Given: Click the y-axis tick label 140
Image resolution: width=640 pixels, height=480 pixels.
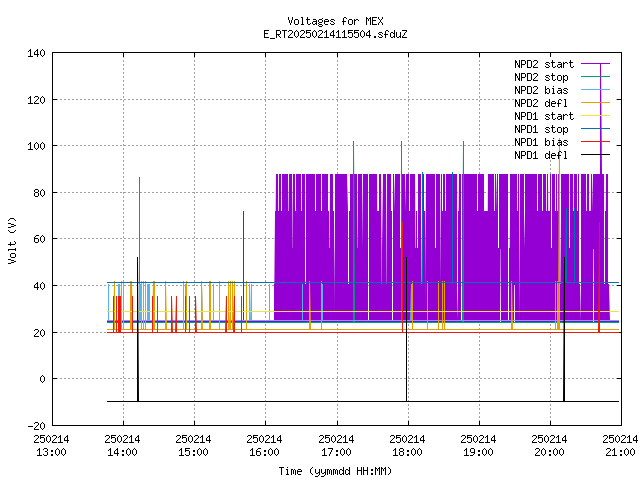Looking at the screenshot, I should point(36,53).
